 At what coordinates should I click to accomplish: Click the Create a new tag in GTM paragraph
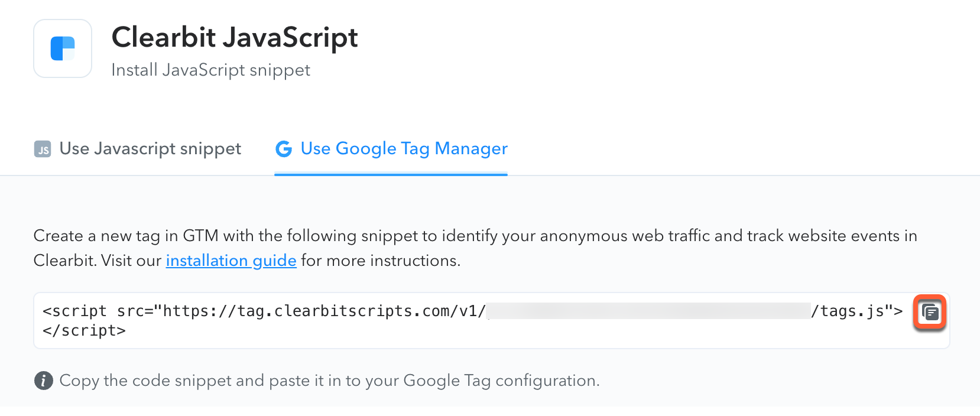[475, 248]
